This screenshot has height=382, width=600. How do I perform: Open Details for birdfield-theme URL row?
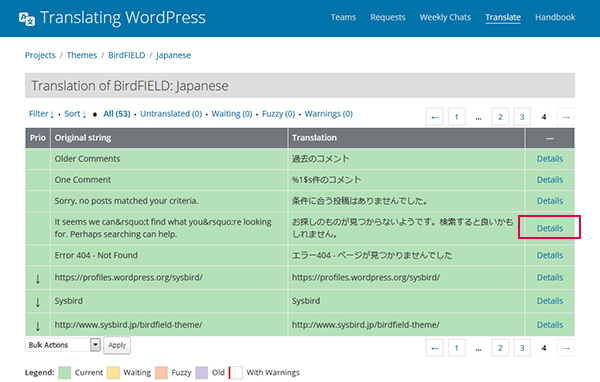tap(550, 325)
